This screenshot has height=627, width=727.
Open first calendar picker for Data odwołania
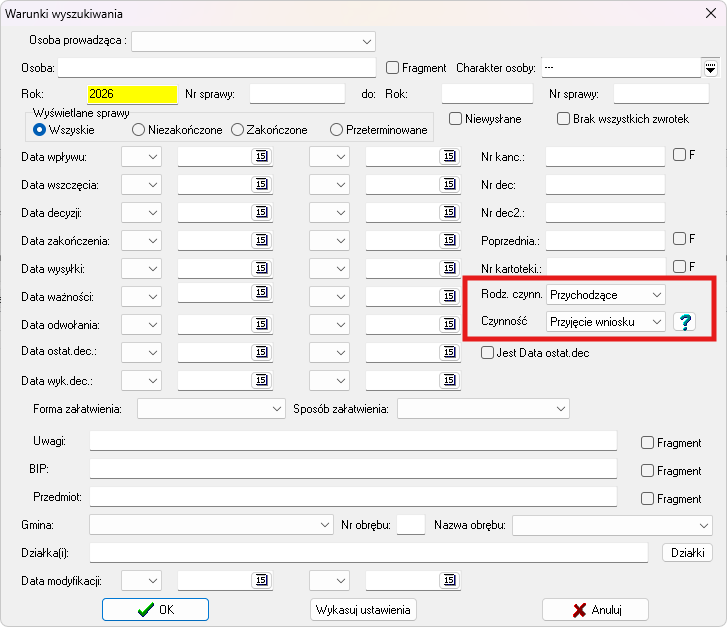pyautogui.click(x=262, y=324)
